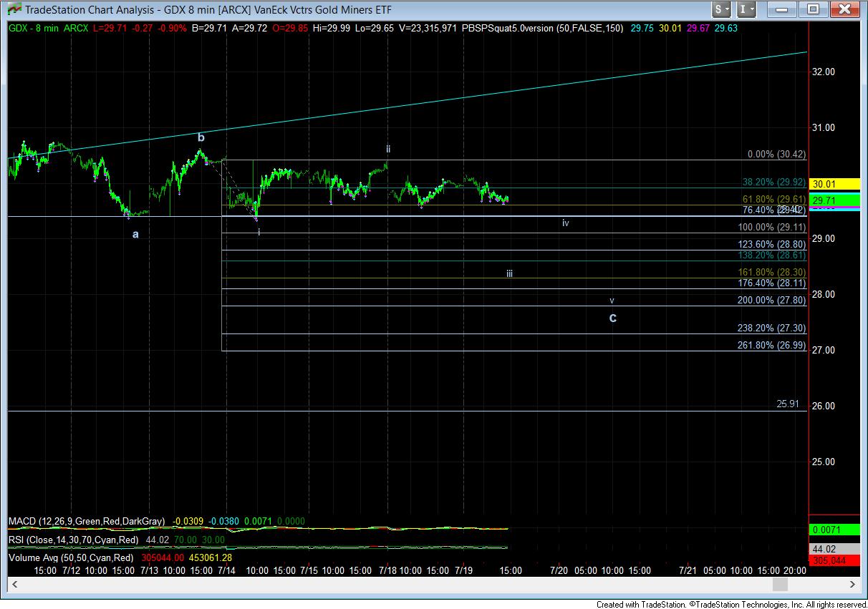868x609 pixels.
Task: Click the horizontal scrollbar left arrow
Action: tap(14, 585)
